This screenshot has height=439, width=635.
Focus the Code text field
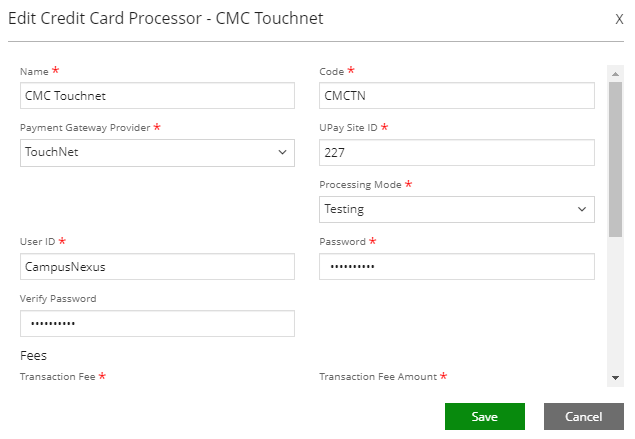(x=456, y=95)
